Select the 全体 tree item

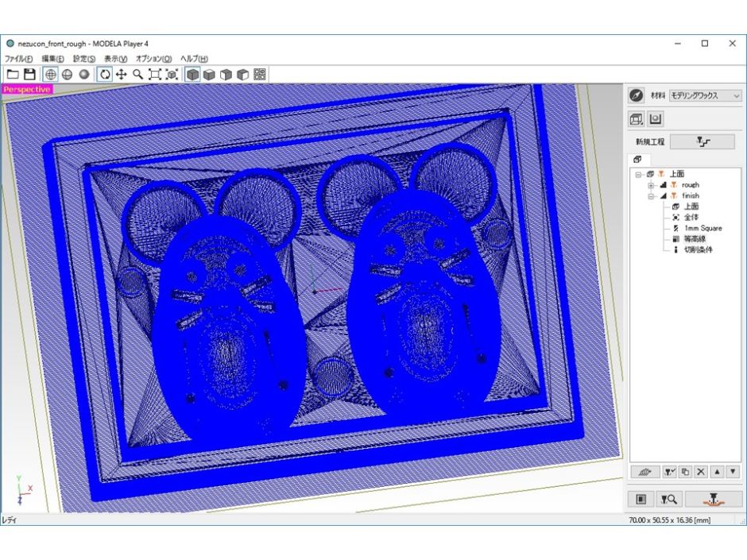click(x=691, y=217)
